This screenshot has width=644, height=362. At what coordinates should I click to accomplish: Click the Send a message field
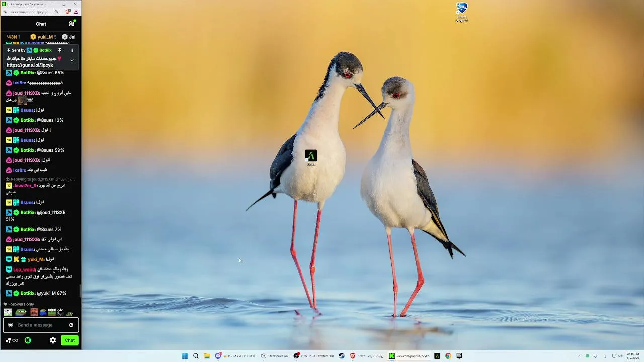[x=41, y=325]
